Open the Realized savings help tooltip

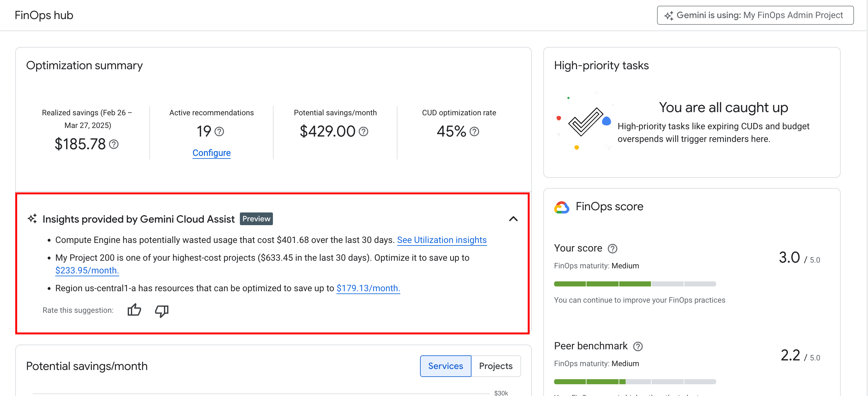113,144
